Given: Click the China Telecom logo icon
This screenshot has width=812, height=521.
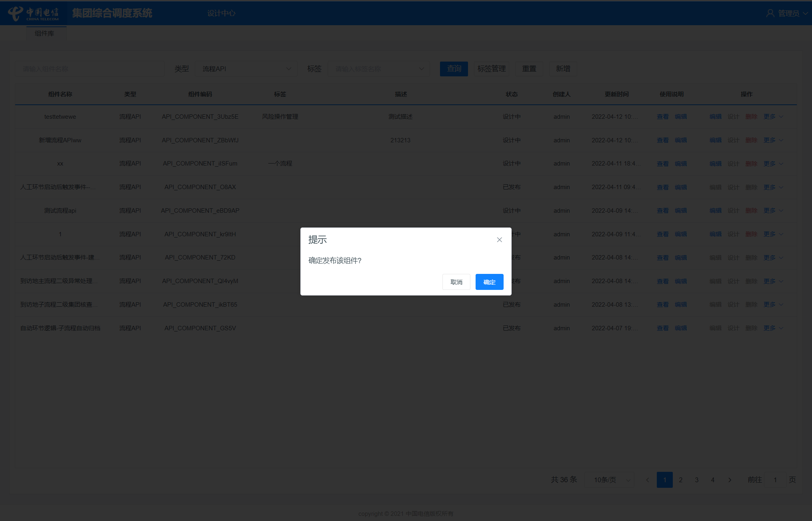Looking at the screenshot, I should [x=16, y=13].
